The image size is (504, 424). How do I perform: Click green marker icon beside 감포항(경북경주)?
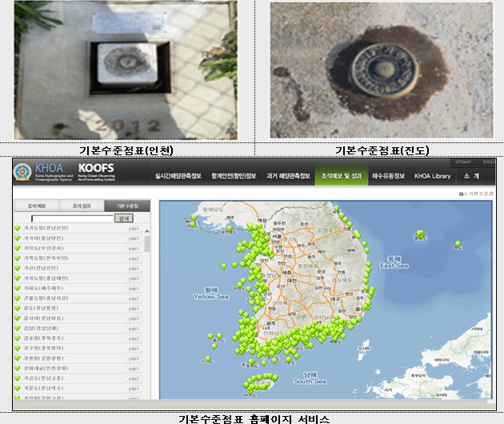pyautogui.click(x=18, y=338)
